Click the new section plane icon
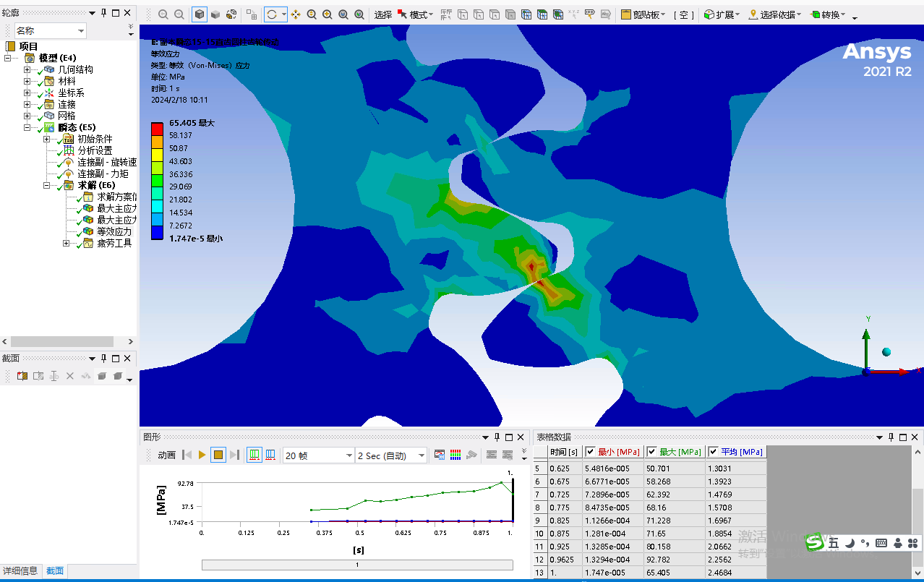Viewport: 924px width, 582px height. (22, 376)
